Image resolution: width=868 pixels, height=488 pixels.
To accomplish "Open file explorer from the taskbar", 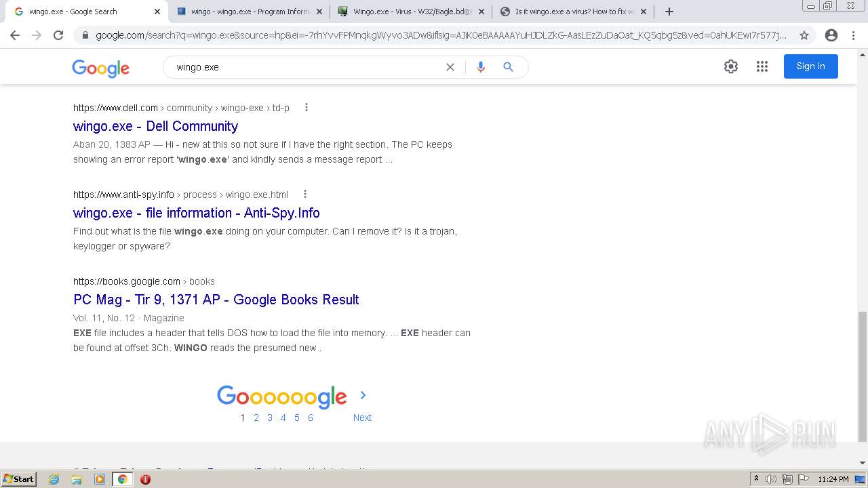I will (x=77, y=479).
